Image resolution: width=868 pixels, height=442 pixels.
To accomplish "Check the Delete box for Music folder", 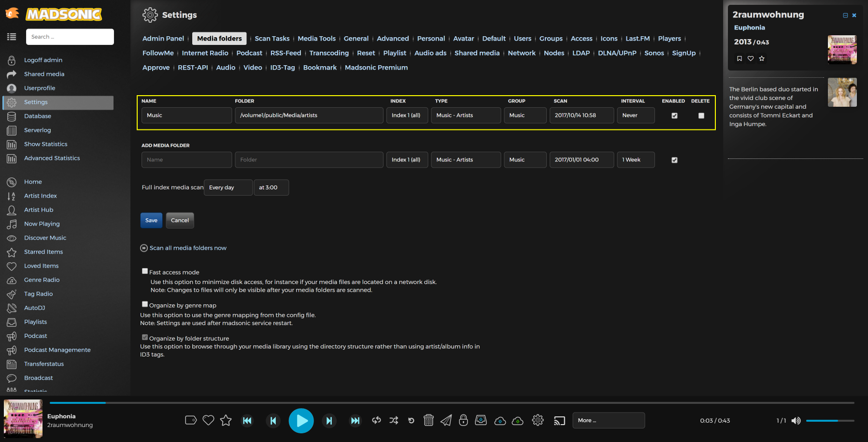I will click(701, 116).
